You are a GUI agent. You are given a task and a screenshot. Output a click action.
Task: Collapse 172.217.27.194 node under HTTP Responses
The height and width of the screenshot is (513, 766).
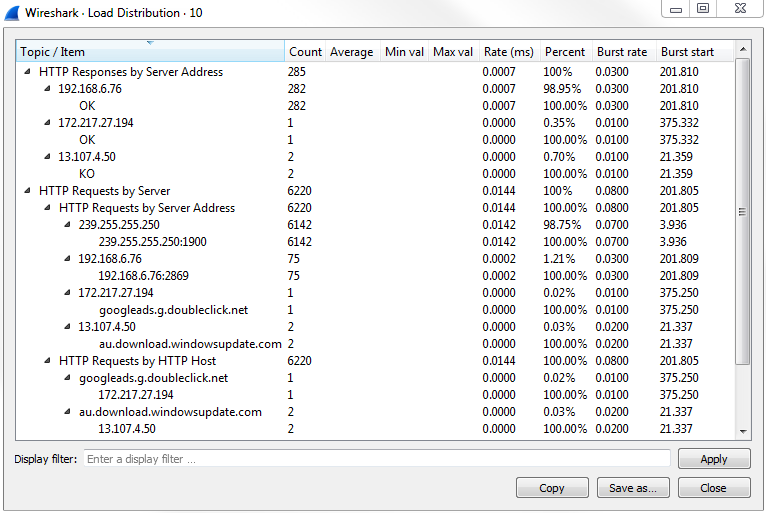point(47,123)
